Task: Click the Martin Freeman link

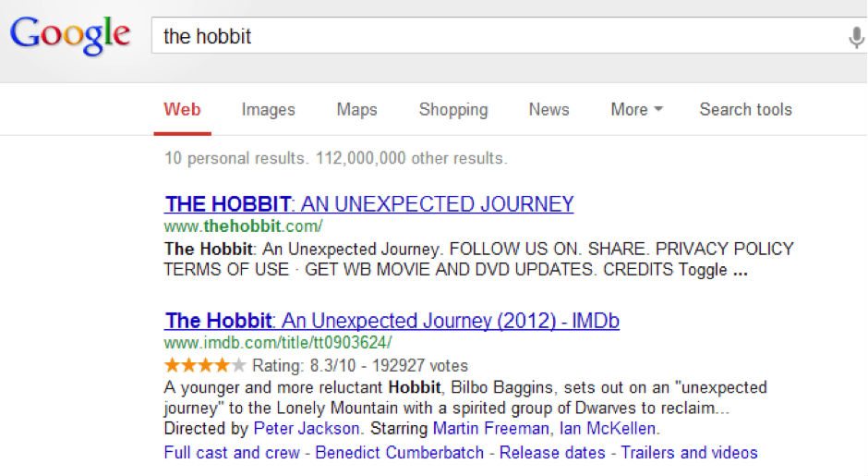Action: (x=490, y=429)
